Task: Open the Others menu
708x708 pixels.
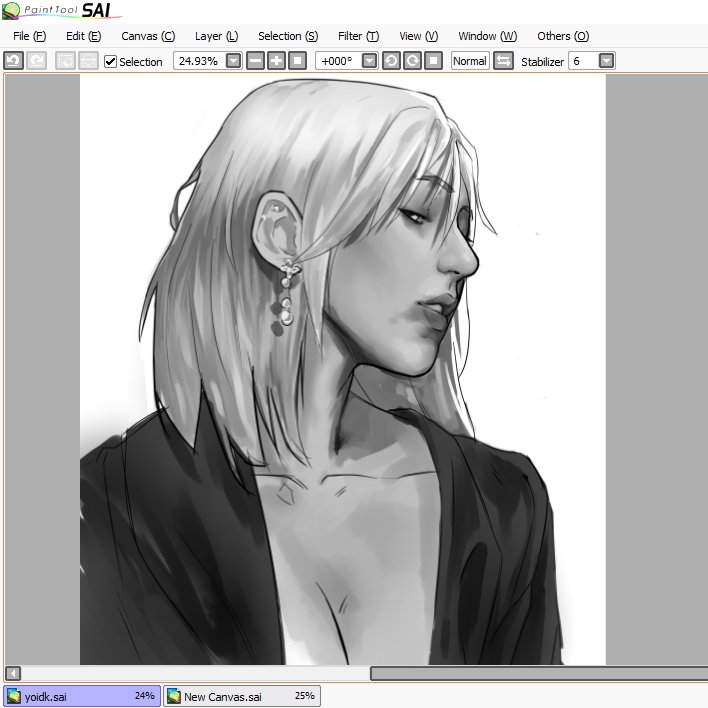Action: [x=563, y=36]
